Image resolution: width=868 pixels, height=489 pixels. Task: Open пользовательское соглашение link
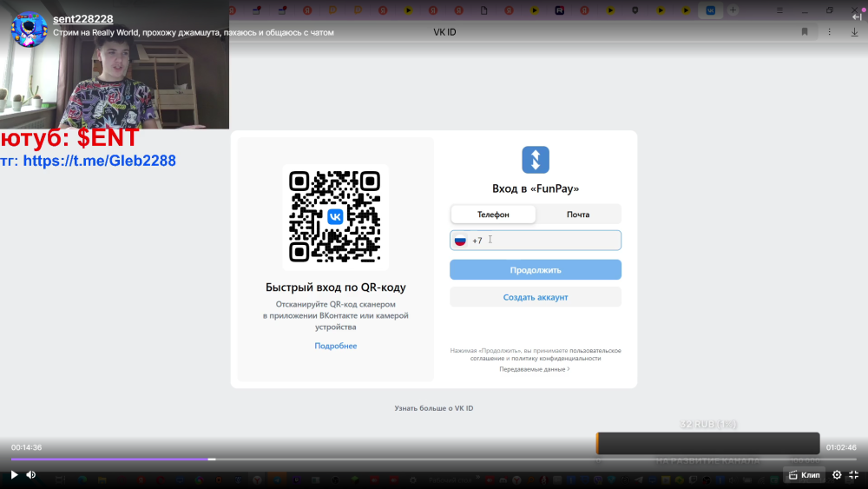click(595, 351)
